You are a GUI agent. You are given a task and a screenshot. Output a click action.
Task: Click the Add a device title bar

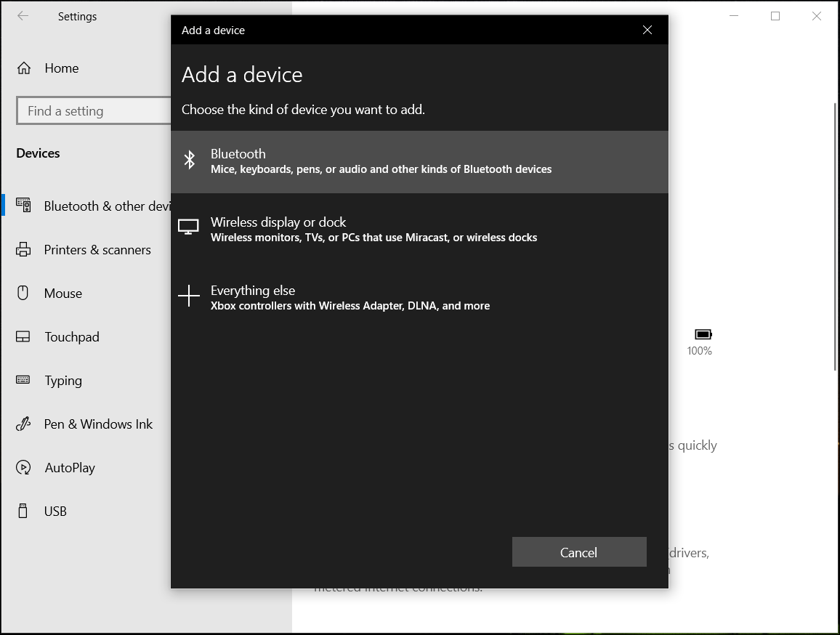(400, 30)
